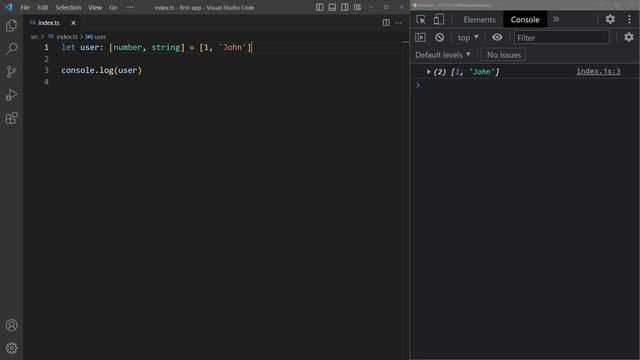Open the Selection menu

[x=68, y=7]
